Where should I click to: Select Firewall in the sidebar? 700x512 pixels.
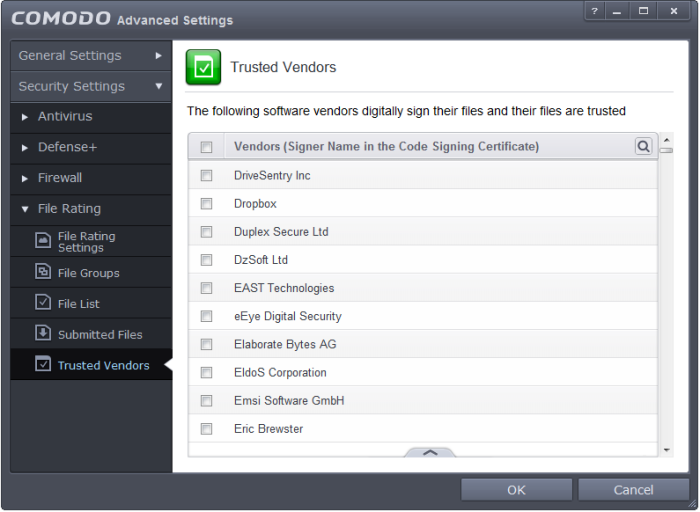pyautogui.click(x=91, y=179)
